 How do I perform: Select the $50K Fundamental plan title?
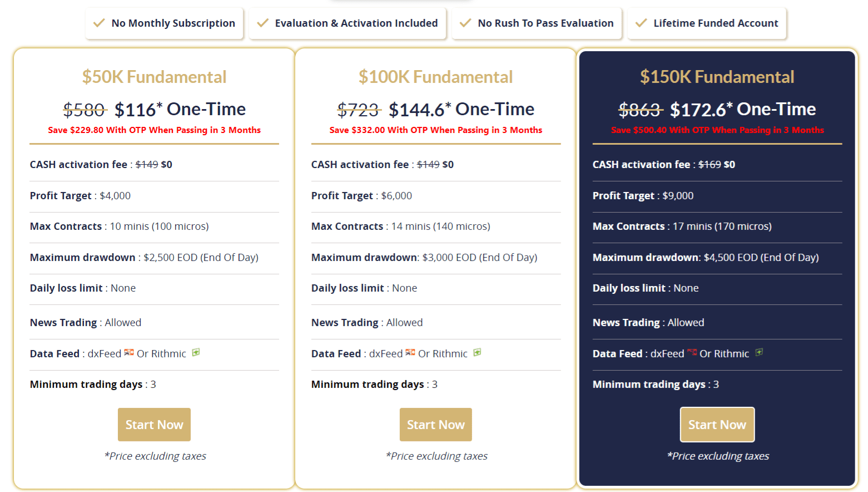pos(154,77)
